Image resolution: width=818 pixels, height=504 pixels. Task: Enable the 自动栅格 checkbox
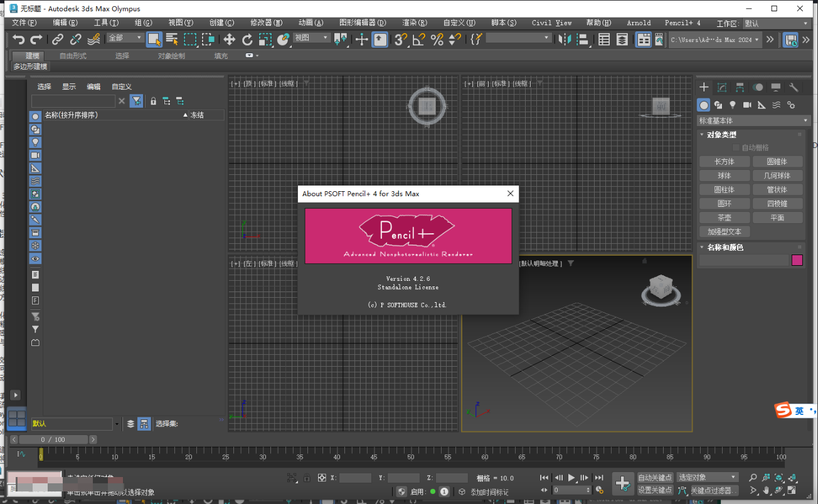(x=736, y=148)
